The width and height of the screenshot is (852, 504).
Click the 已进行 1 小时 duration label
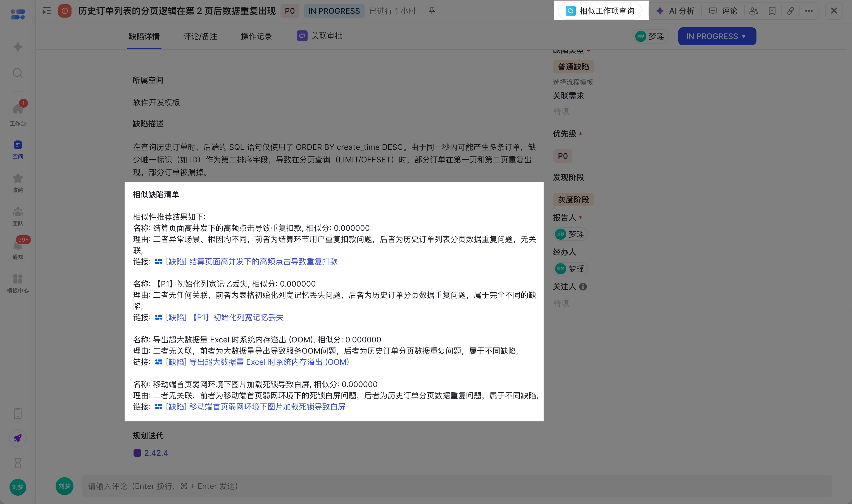(392, 11)
